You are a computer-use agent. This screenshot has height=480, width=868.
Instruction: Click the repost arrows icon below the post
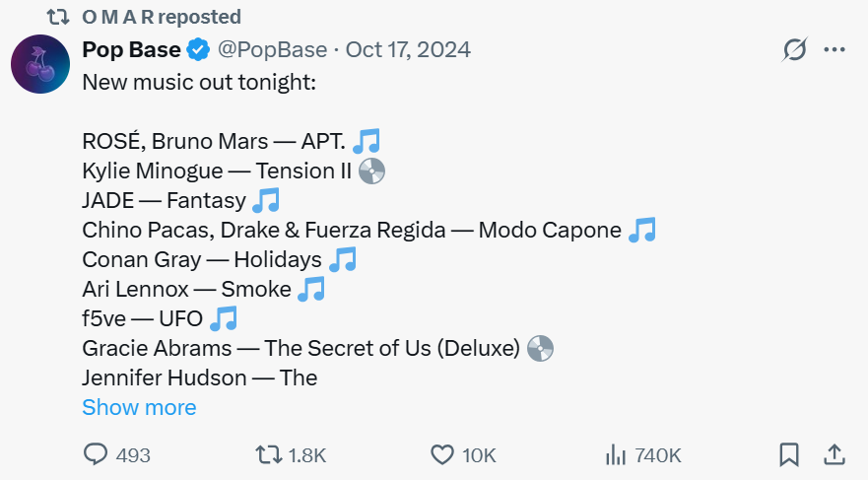pyautogui.click(x=267, y=454)
